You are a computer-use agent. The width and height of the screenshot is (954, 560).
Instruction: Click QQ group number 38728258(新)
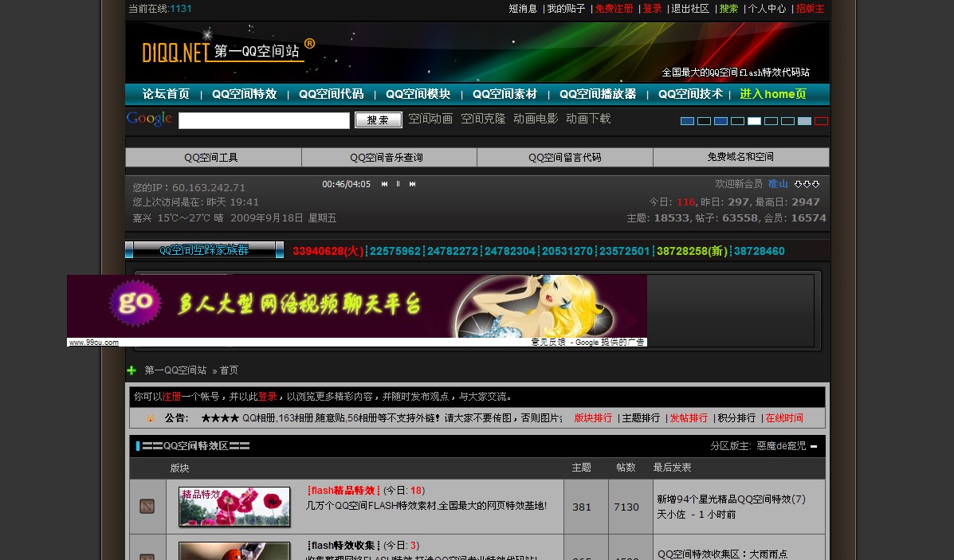pyautogui.click(x=693, y=251)
